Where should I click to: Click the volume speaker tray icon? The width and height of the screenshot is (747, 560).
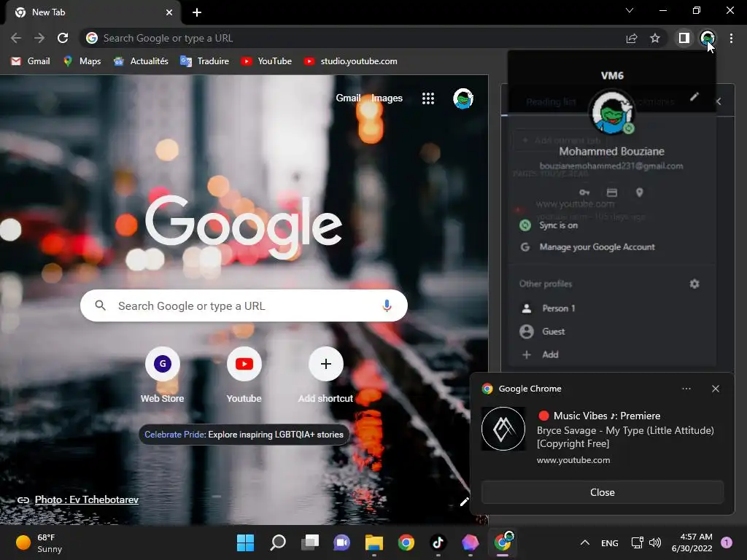655,542
